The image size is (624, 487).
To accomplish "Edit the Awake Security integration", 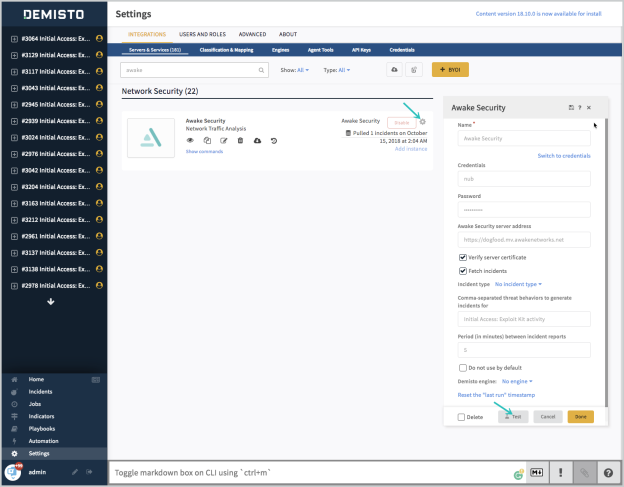I will click(224, 140).
